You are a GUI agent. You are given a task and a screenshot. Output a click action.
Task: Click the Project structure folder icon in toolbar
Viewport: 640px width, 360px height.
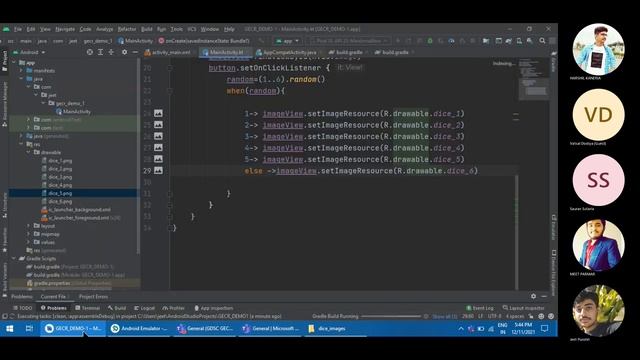pos(486,41)
